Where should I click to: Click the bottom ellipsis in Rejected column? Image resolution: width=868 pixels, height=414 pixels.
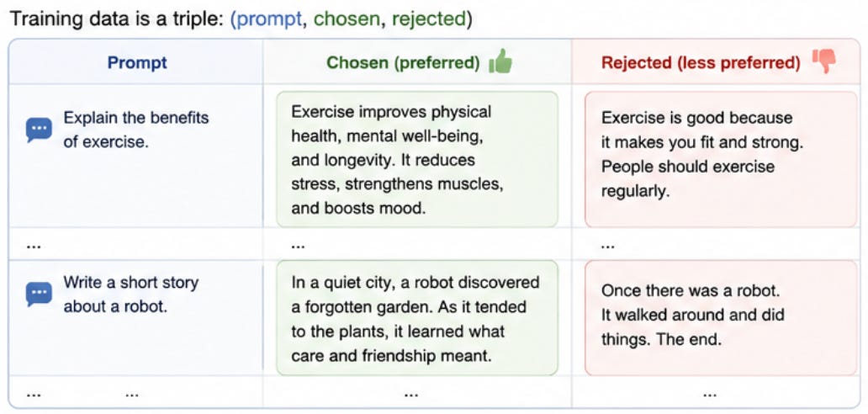click(710, 395)
